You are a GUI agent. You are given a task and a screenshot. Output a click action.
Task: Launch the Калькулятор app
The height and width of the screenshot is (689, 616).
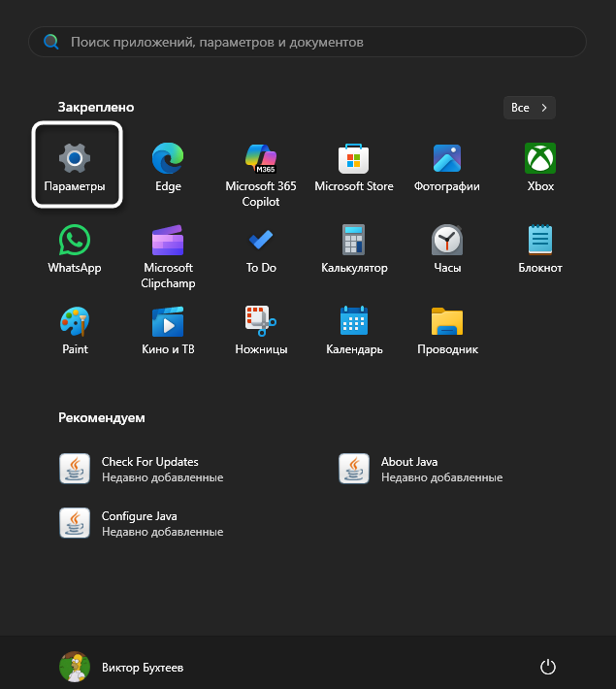coord(354,248)
